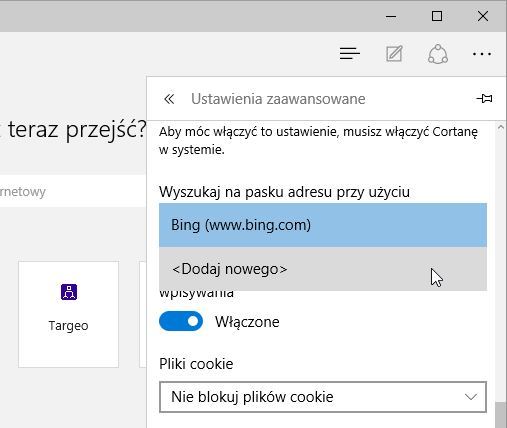Pin the advanced settings pane
507x428 pixels.
pos(484,99)
